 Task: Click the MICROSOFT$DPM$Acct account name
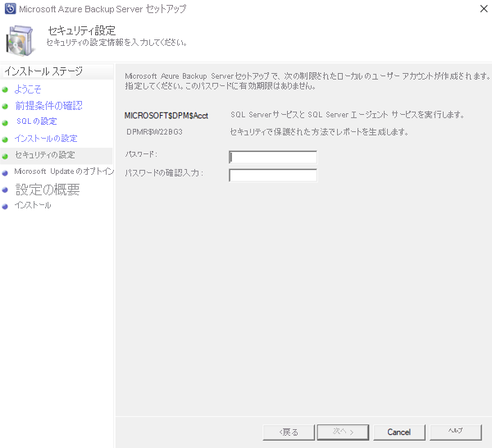pyautogui.click(x=166, y=116)
